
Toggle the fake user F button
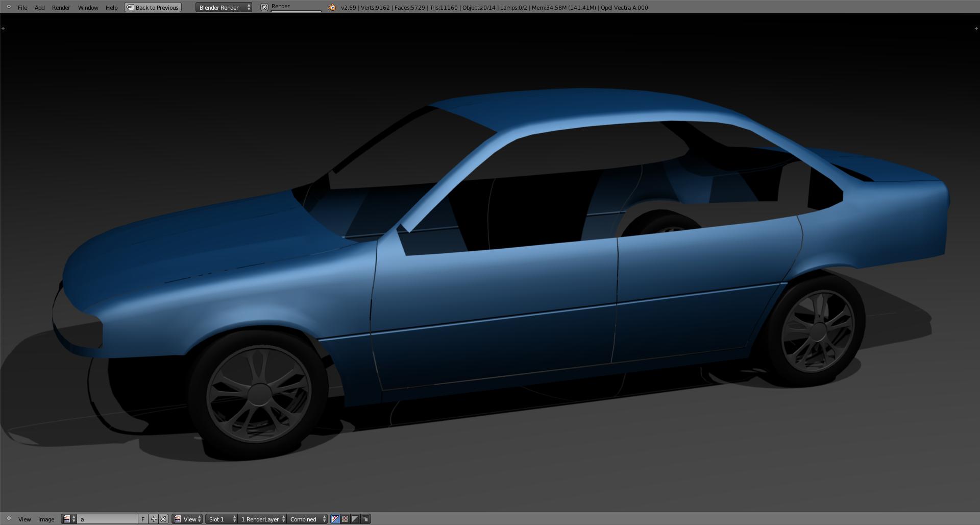click(x=143, y=519)
